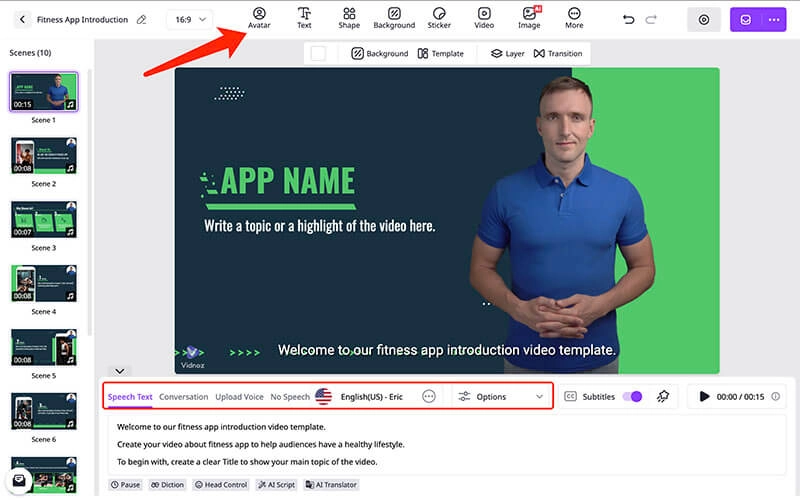Screen dimensions: 800x500
Task: Open the 16:9 aspect ratio dropdown
Action: (189, 19)
